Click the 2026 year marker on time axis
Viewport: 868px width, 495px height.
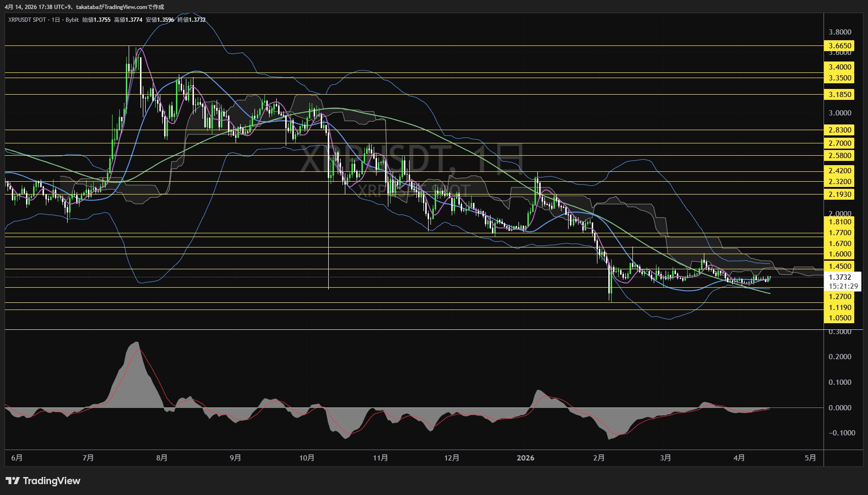525,458
